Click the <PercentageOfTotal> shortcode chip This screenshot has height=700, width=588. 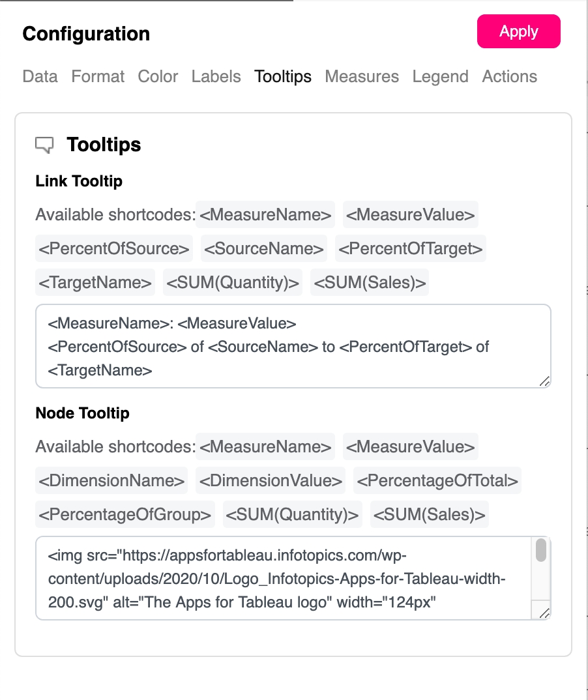438,481
